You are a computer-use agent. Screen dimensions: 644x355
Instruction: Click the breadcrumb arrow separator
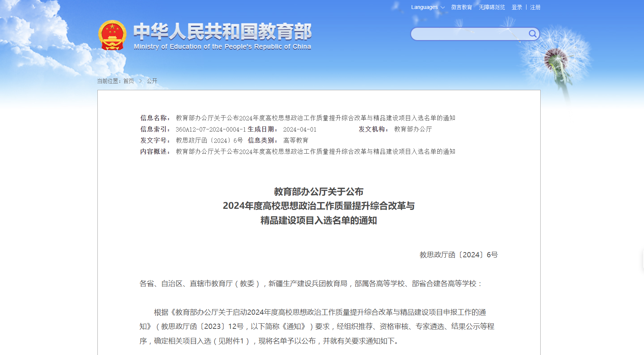click(x=140, y=81)
